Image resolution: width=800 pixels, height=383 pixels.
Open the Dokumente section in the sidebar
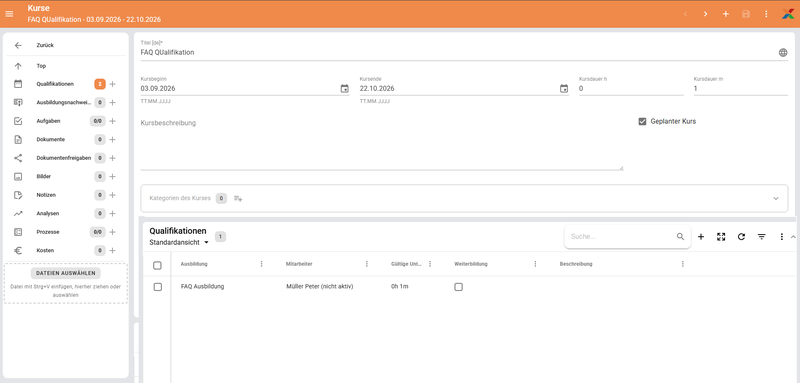(x=51, y=139)
